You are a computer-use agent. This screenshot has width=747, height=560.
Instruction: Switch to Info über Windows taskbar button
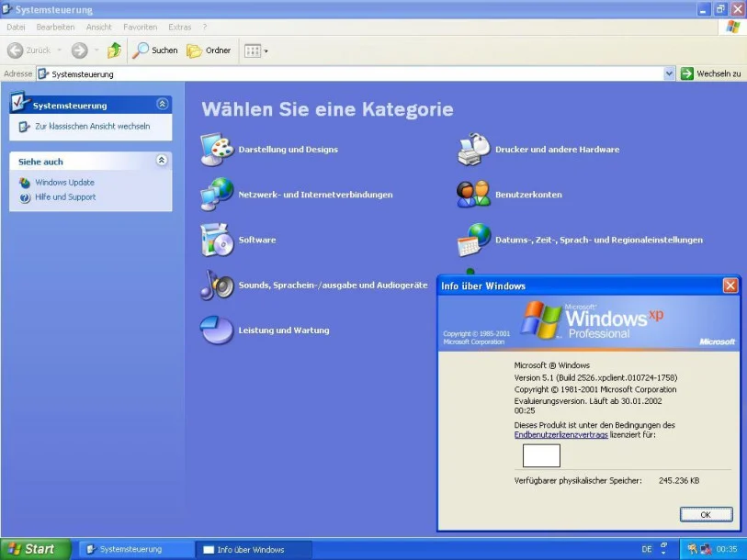click(254, 549)
